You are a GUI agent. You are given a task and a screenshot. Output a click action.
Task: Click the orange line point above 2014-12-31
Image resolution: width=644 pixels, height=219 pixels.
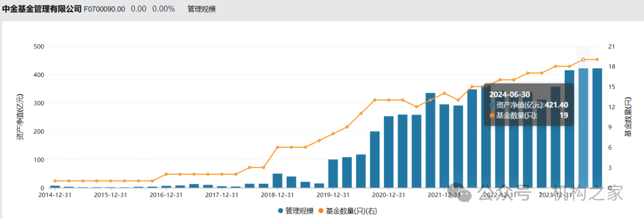55,181
